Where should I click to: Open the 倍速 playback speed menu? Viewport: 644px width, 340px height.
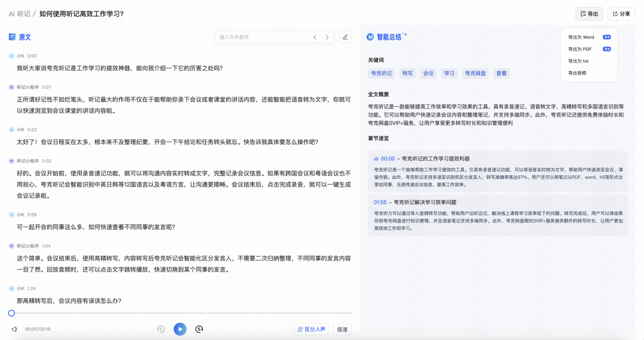pos(342,329)
